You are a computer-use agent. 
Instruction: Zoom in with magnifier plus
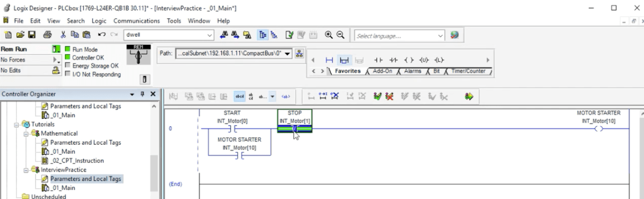point(329,35)
